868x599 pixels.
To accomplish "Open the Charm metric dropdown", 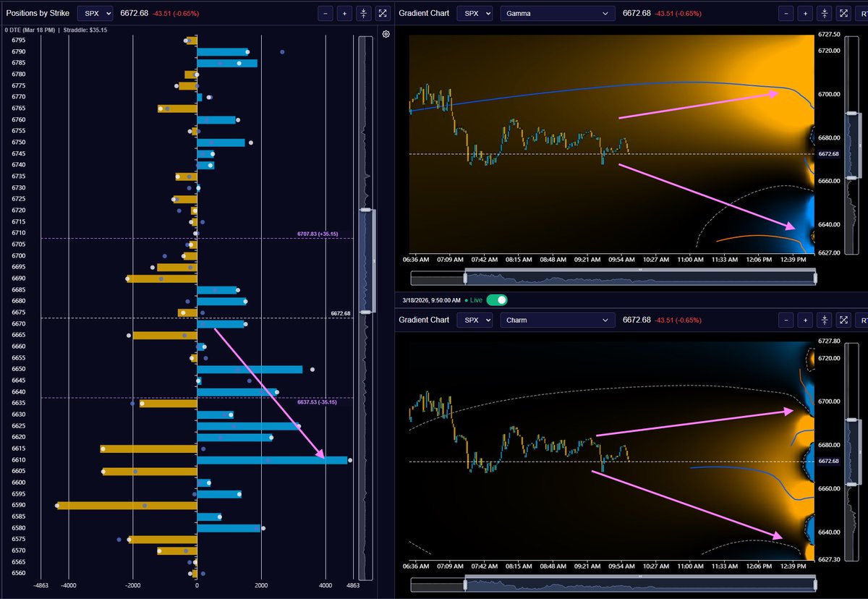I will 557,320.
